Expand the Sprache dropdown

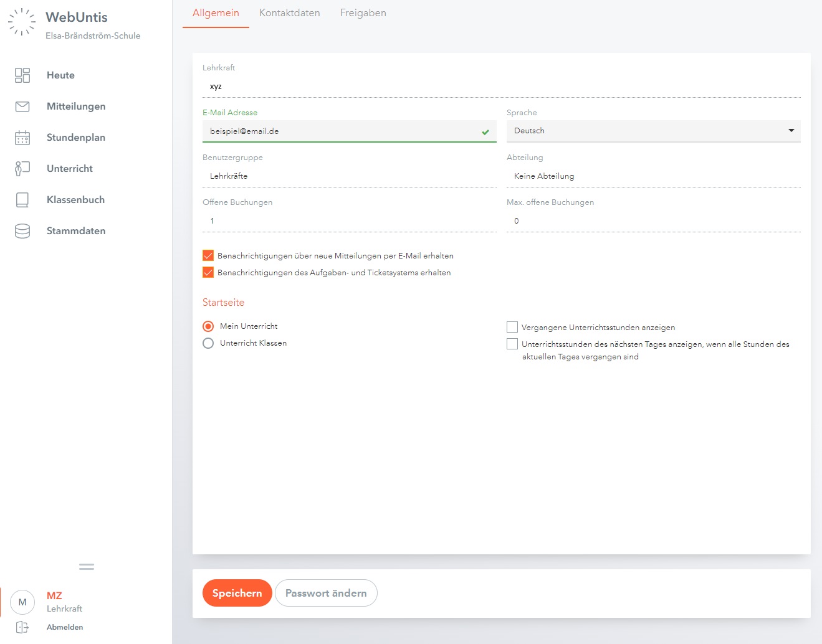point(653,131)
